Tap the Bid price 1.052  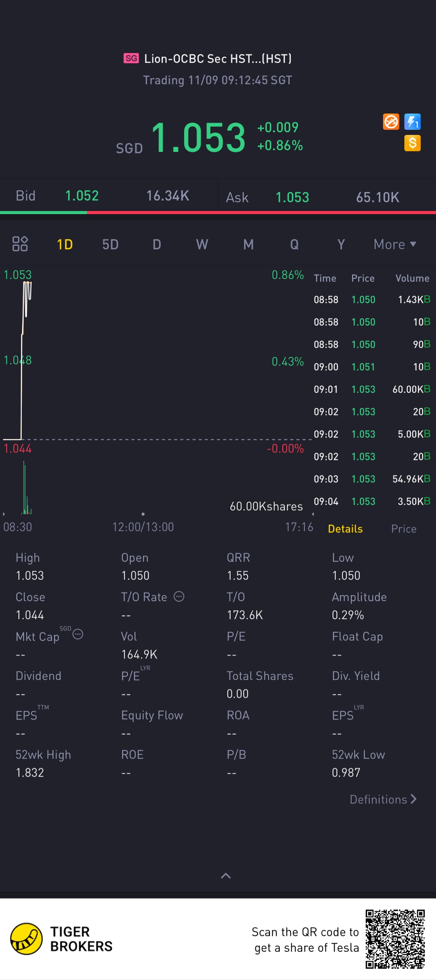click(x=82, y=195)
